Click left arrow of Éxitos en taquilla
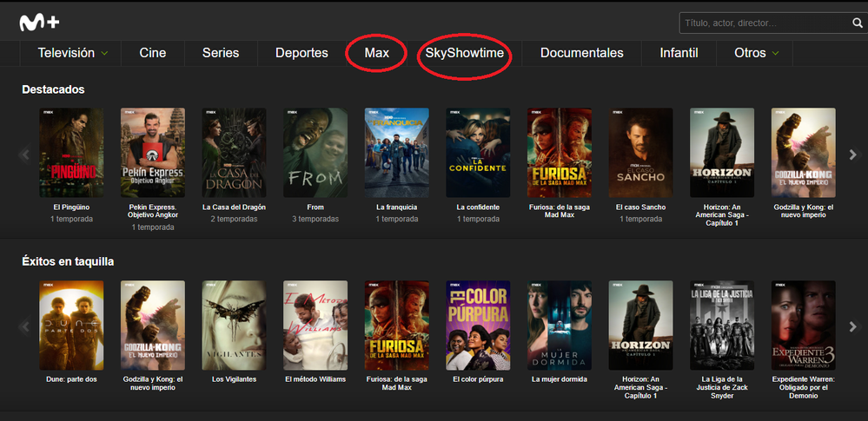 (24, 327)
